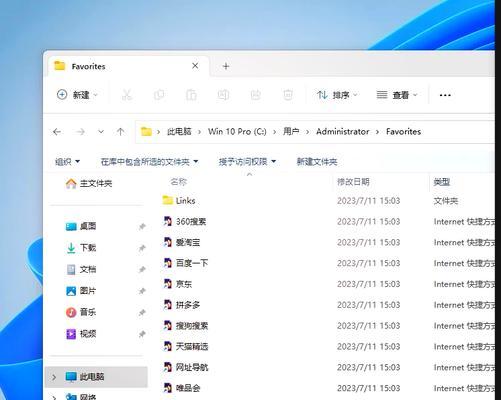Click the Cut scissors icon
Viewport: 501px width, 400px height.
point(127,95)
